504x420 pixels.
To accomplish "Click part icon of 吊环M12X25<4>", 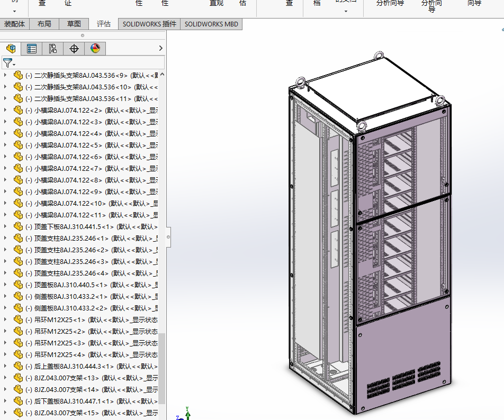I will click(19, 354).
